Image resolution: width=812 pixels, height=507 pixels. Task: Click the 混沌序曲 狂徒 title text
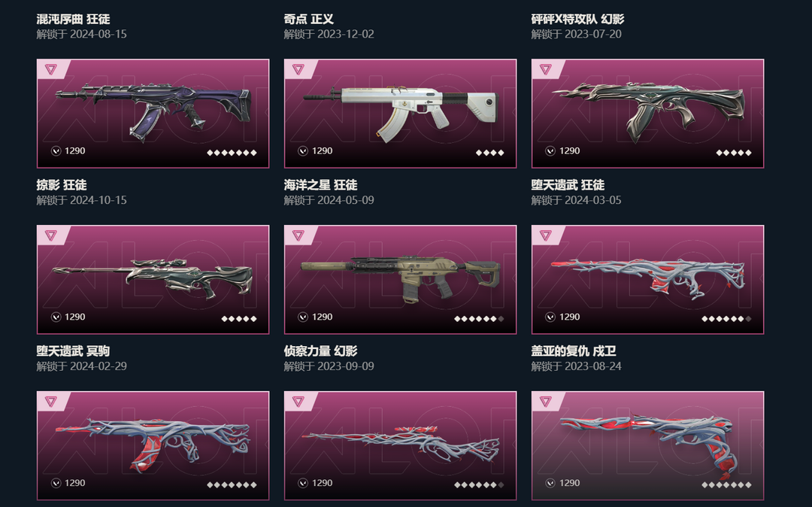click(73, 19)
